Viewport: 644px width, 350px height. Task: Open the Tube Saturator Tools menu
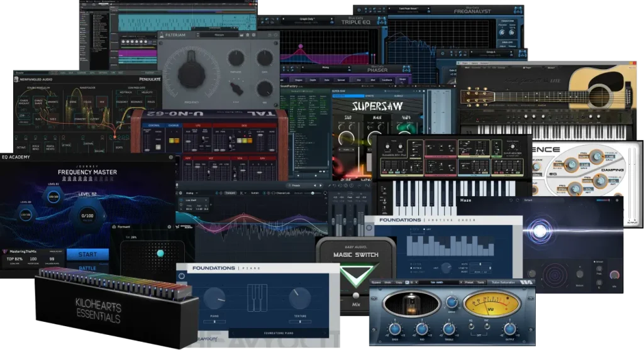[480, 283]
